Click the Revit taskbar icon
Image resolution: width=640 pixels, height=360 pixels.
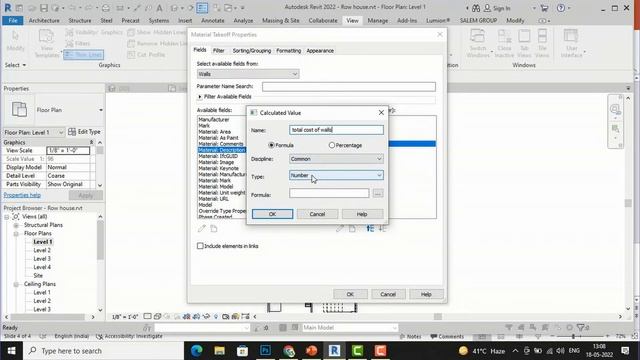coord(334,351)
